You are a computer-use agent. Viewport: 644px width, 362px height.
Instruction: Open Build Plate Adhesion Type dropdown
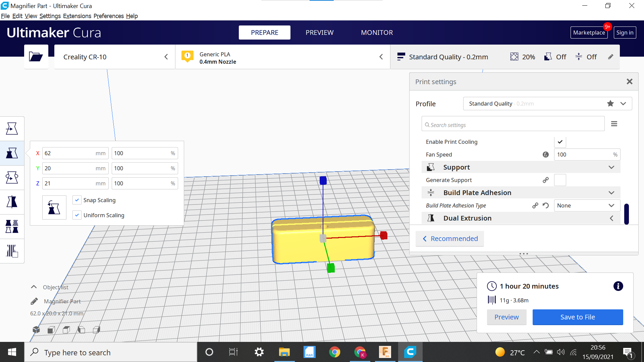point(586,205)
